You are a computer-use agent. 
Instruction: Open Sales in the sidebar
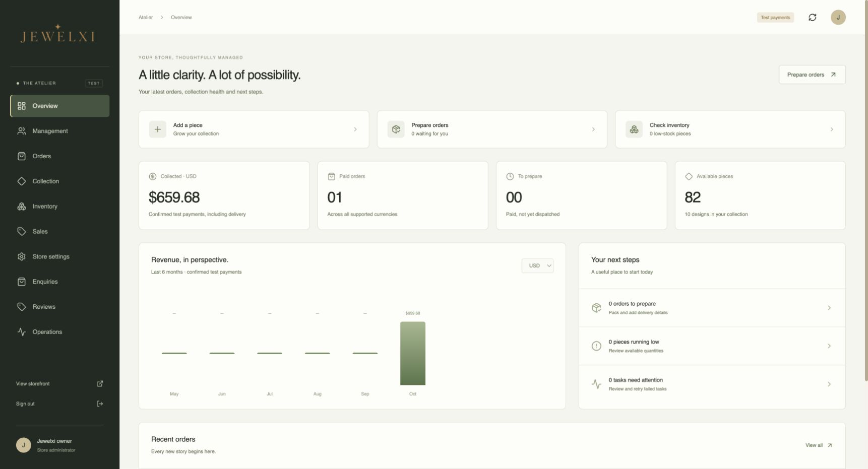pos(59,232)
